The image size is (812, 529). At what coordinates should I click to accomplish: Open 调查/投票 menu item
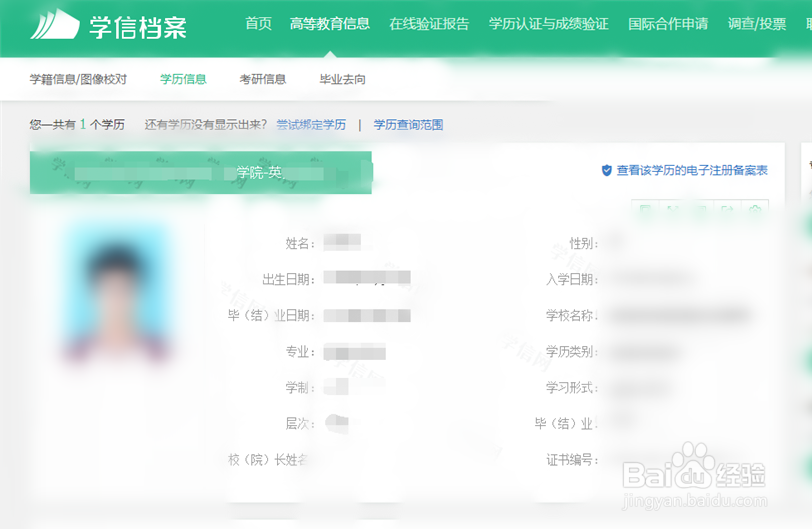pyautogui.click(x=757, y=24)
